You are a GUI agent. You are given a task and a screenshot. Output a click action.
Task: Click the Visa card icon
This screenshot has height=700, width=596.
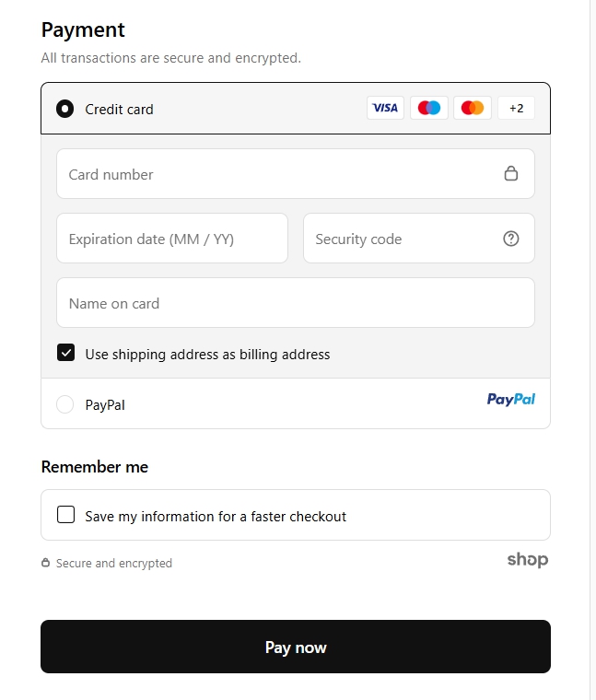[385, 109]
